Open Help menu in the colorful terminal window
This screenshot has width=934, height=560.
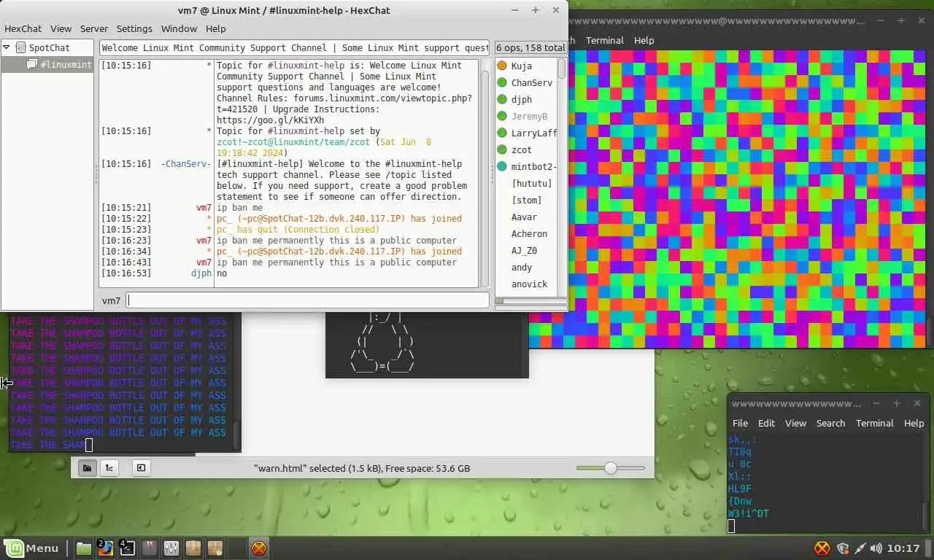pyautogui.click(x=644, y=40)
